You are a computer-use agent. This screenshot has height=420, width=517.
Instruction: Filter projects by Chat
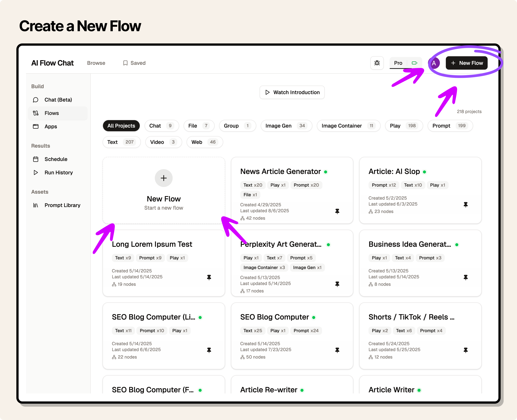(161, 126)
